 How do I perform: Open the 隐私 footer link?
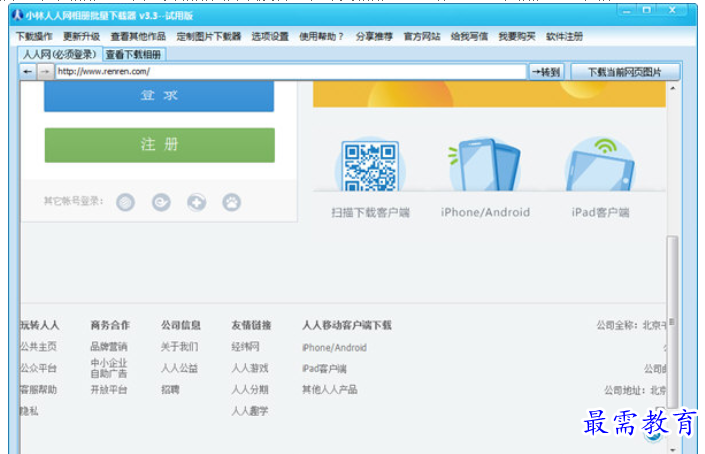[x=30, y=411]
